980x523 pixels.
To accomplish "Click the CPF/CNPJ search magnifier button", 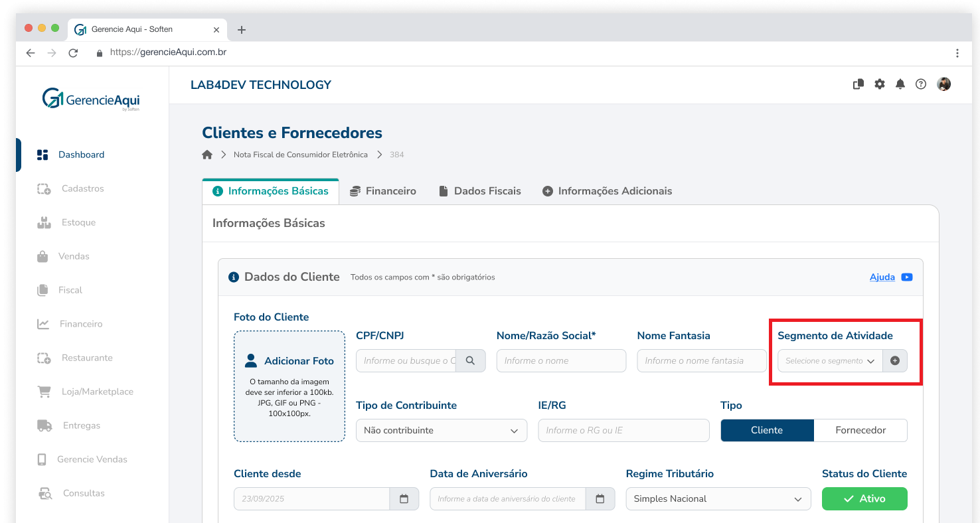I will tap(471, 361).
